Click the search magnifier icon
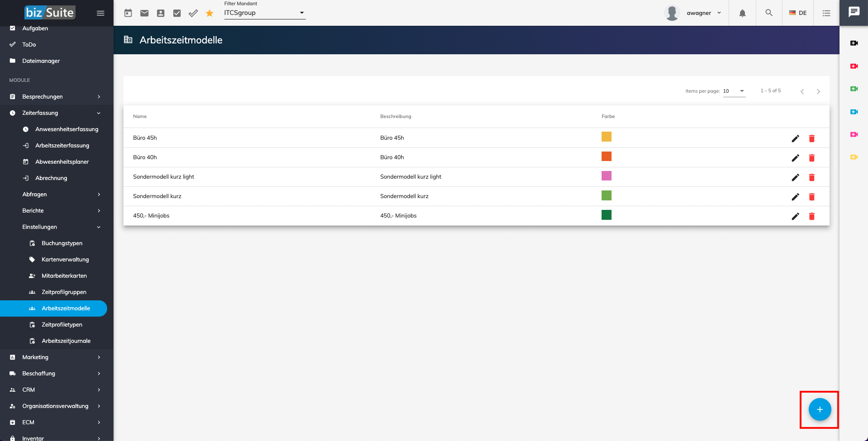This screenshot has height=441, width=868. tap(769, 13)
